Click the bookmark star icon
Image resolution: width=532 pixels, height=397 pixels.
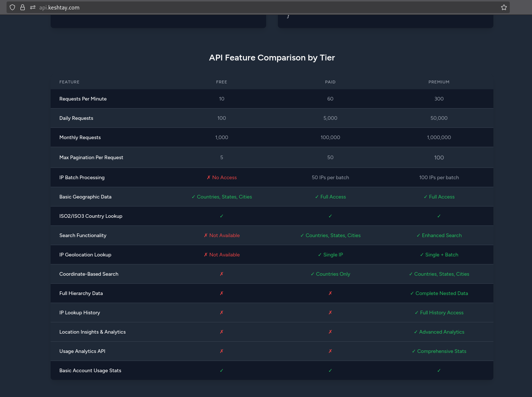504,7
